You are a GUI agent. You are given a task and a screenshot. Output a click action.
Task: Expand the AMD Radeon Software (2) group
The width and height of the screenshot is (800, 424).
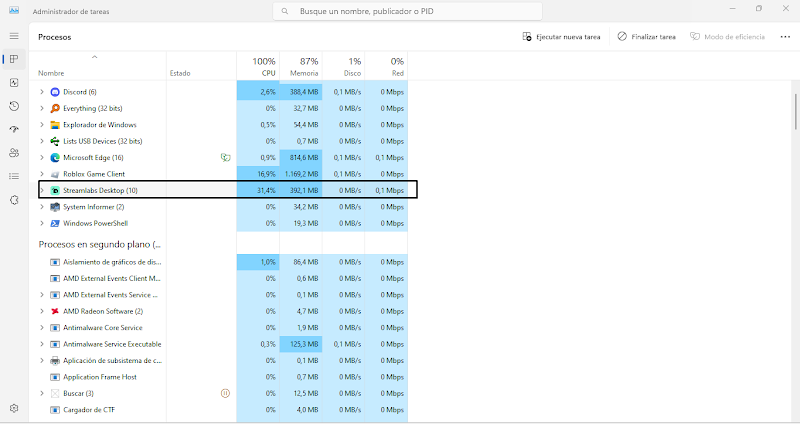pos(42,311)
